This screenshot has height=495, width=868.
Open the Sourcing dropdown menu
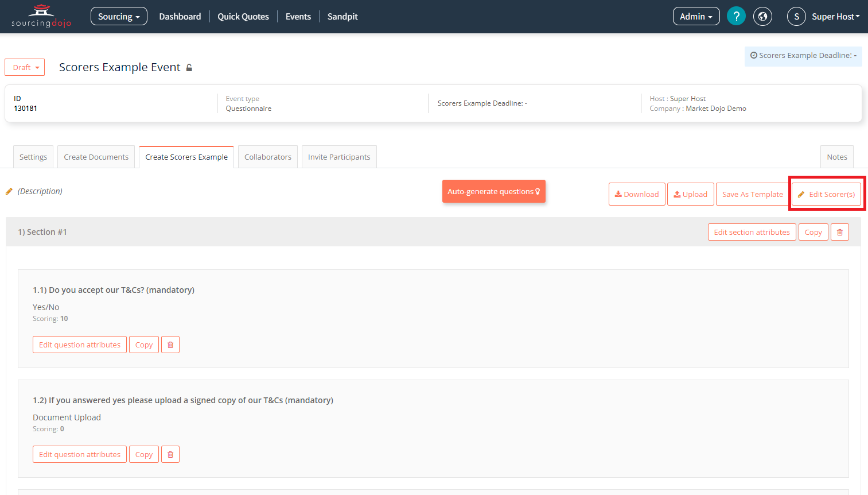pos(119,16)
